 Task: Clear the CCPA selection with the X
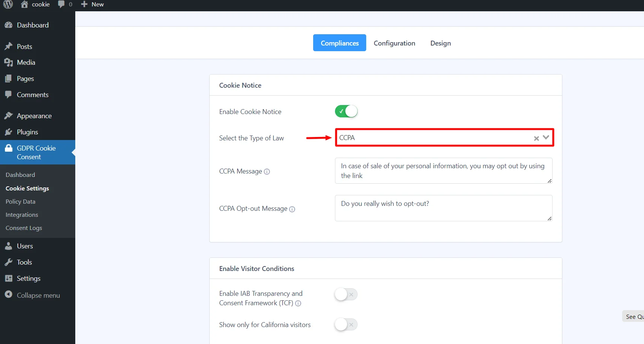[536, 139]
